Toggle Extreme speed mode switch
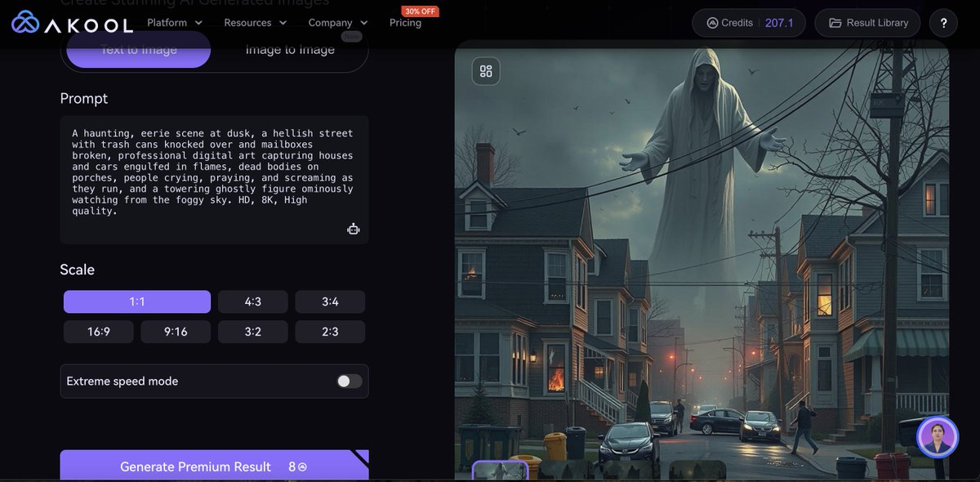The width and height of the screenshot is (980, 482). pos(350,382)
